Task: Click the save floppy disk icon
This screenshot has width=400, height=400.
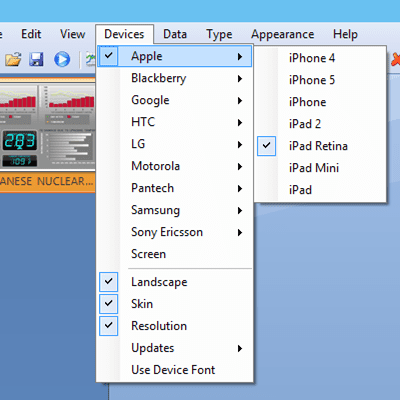Action: pyautogui.click(x=36, y=59)
